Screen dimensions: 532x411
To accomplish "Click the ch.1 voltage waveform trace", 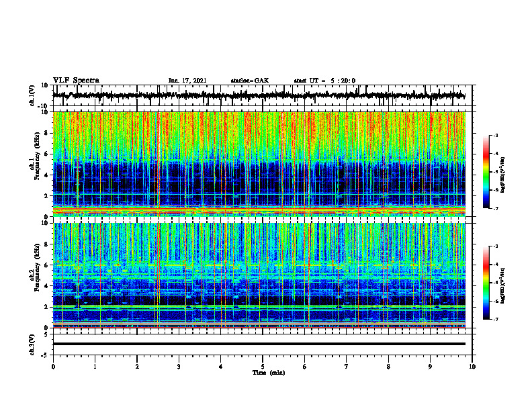I will 259,95.
